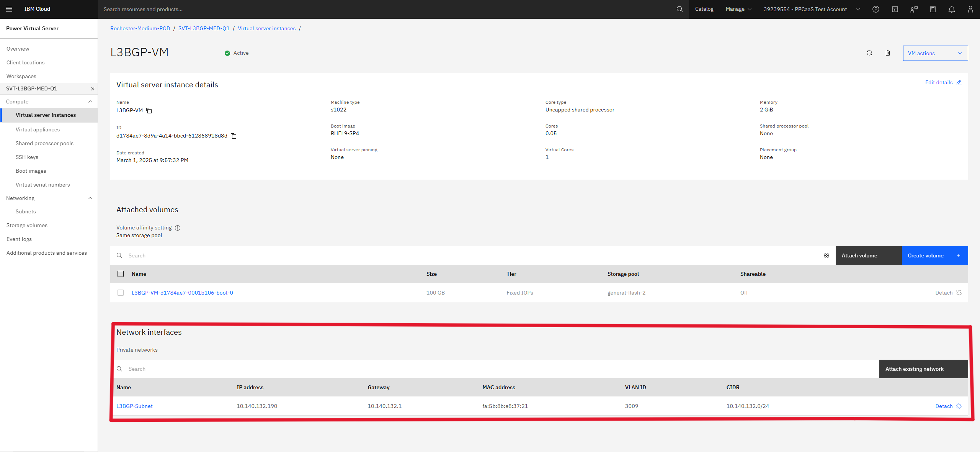Click the Help question mark icon
Screen dimensions: 980x452
tap(875, 9)
